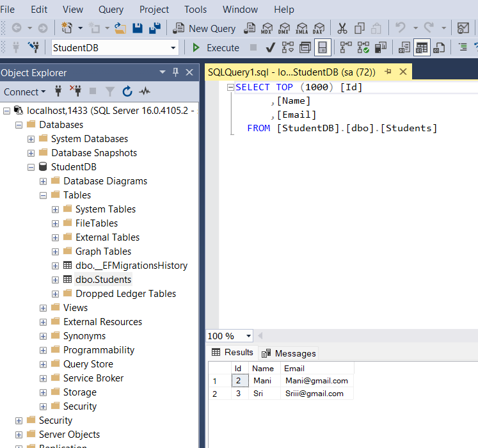Open Activity Monitor from Object Explorer

(x=145, y=91)
